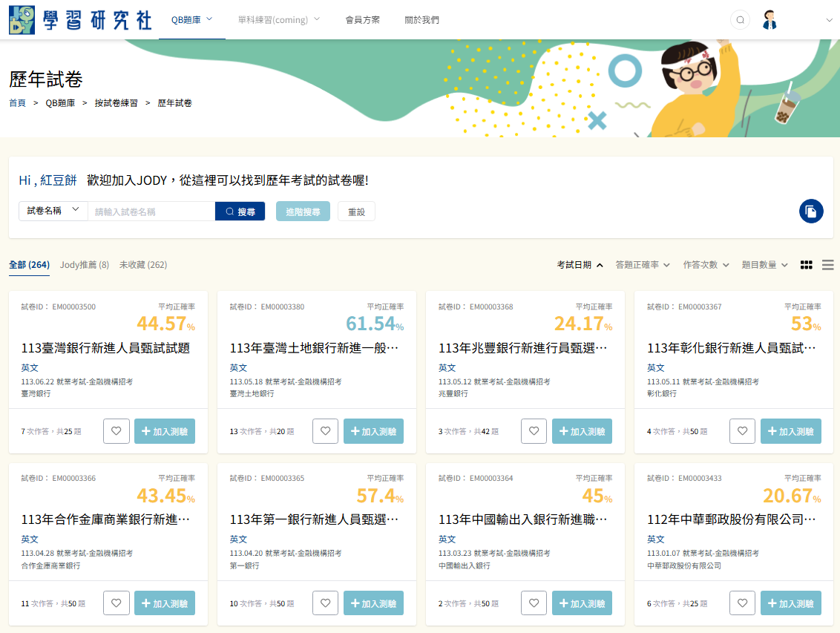840x633 pixels.
Task: Sort exams by 考試日期
Action: [x=580, y=265]
